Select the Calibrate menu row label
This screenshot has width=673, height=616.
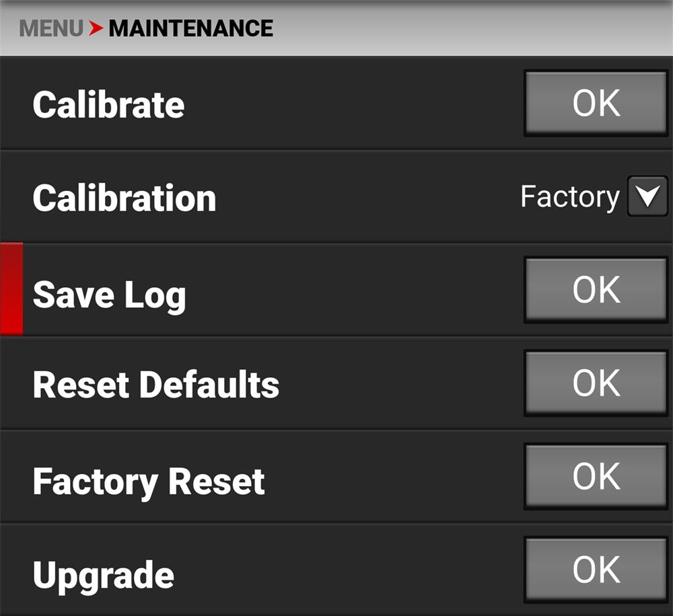click(x=108, y=105)
